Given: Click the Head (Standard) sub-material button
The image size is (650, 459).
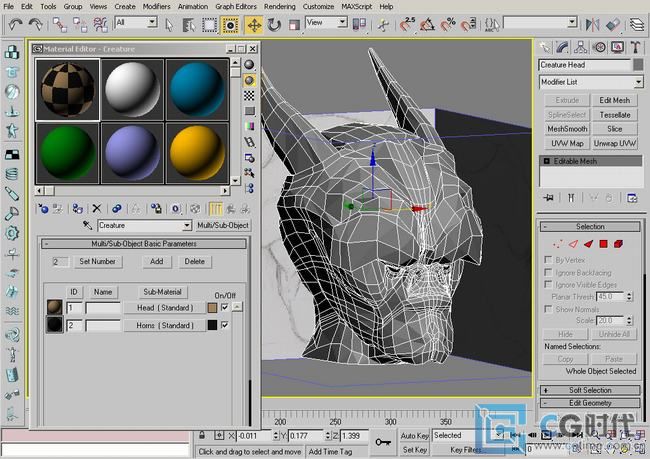Looking at the screenshot, I should click(165, 308).
